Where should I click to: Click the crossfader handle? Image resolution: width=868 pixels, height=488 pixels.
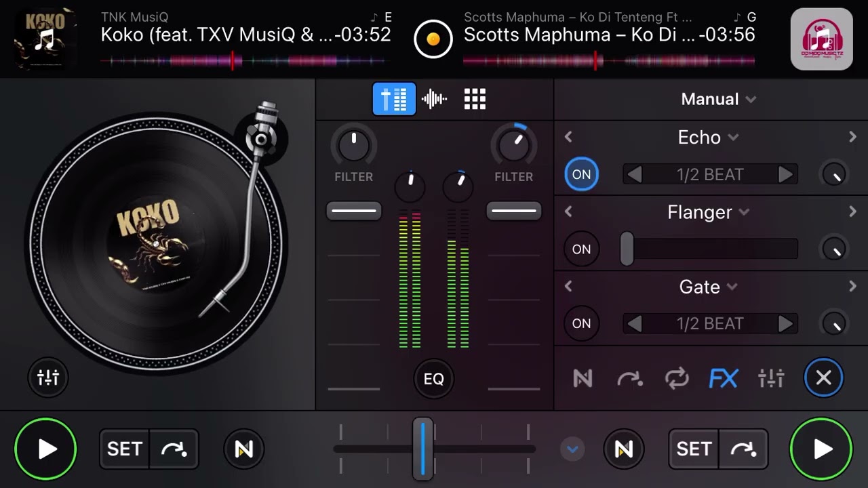422,448
